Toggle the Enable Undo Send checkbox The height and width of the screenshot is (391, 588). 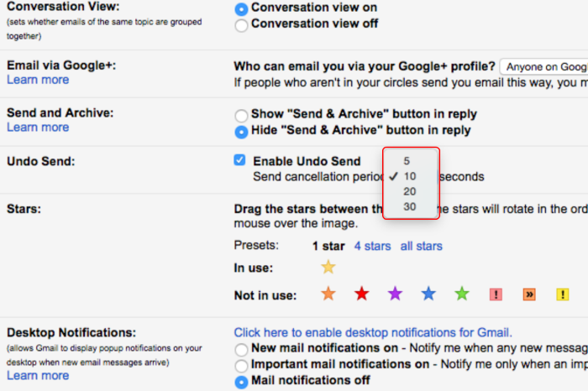(239, 160)
